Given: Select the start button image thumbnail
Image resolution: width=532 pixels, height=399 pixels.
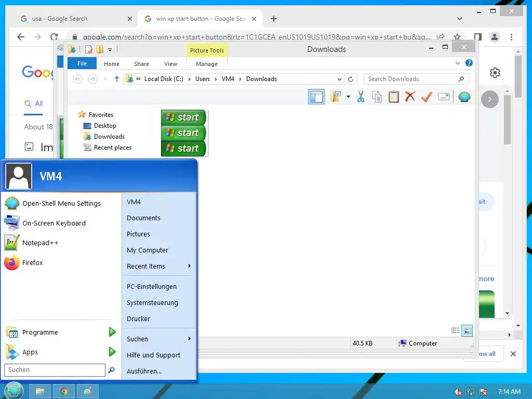Looking at the screenshot, I should 184,132.
